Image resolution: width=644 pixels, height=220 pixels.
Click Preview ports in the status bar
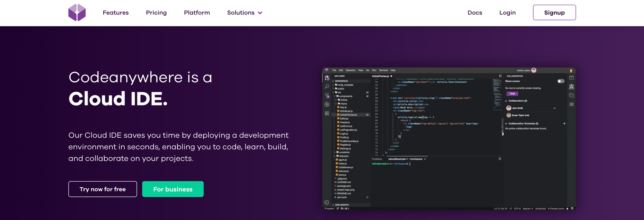coord(556,208)
